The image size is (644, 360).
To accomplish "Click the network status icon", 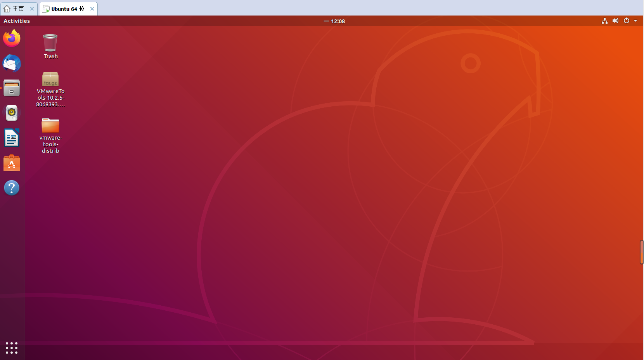I will pos(604,21).
